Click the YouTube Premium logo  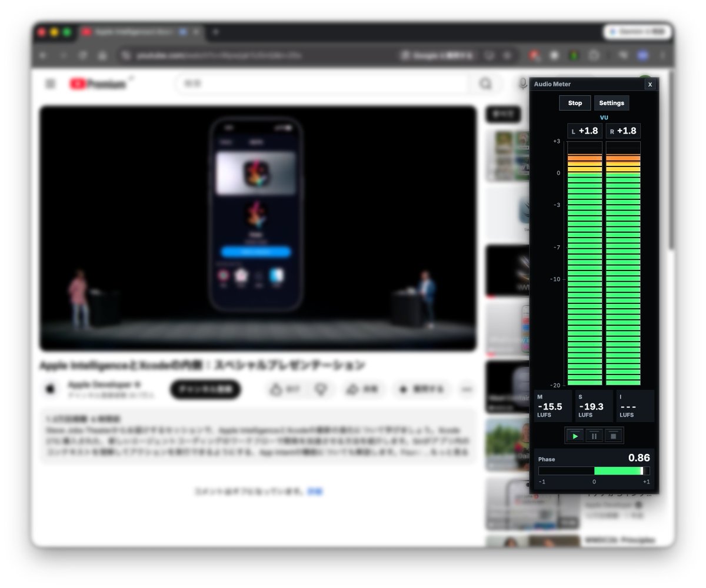point(98,84)
